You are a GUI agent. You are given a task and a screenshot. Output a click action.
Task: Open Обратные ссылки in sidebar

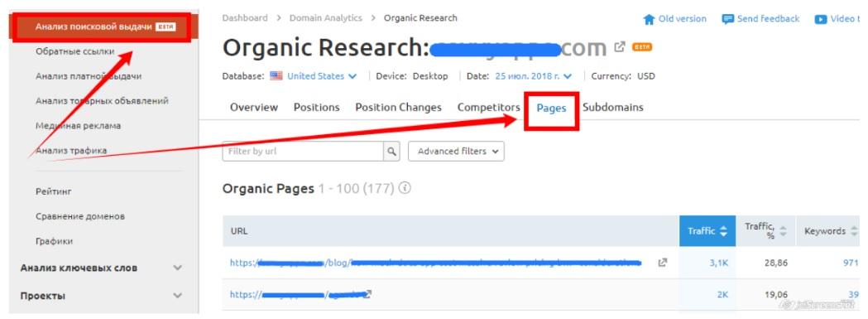pyautogui.click(x=74, y=51)
